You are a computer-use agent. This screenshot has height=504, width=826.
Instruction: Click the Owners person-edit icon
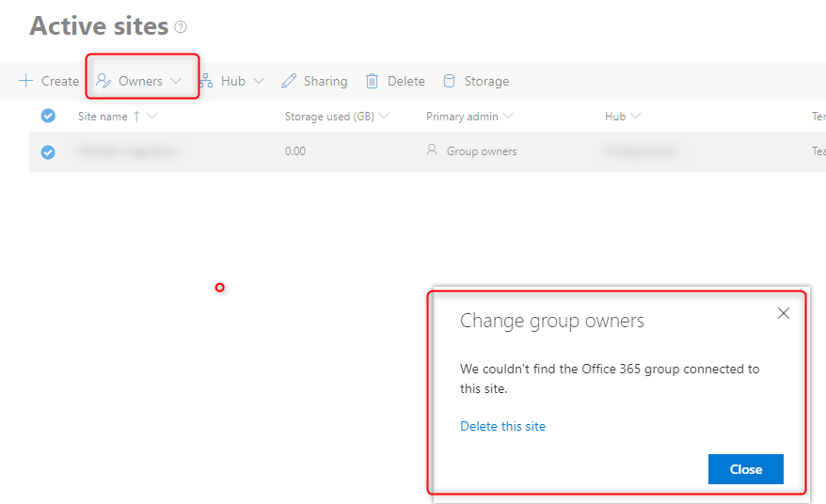103,81
